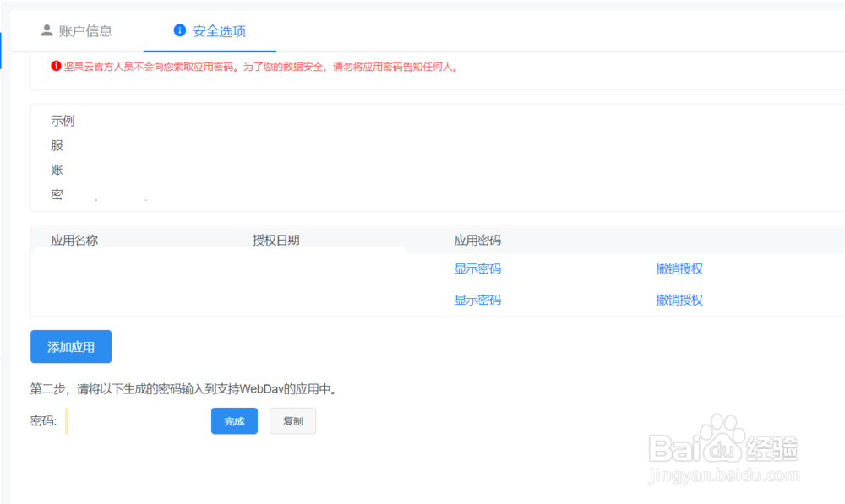The height and width of the screenshot is (504, 845).
Task: Click 显示密码 in the first application row
Action: (x=477, y=268)
